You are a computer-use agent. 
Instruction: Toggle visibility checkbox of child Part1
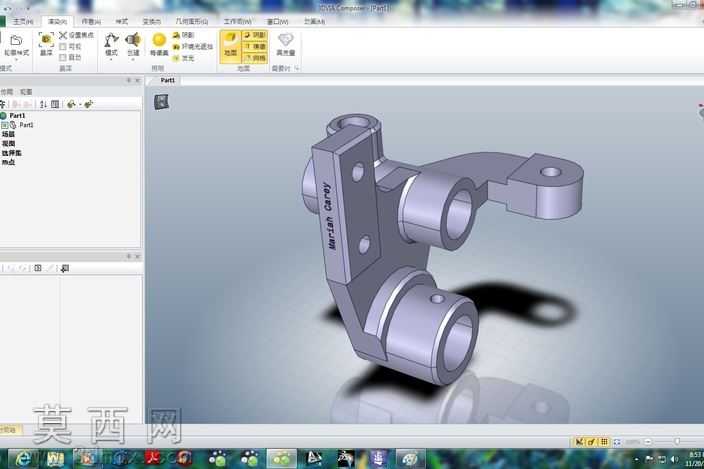4,125
